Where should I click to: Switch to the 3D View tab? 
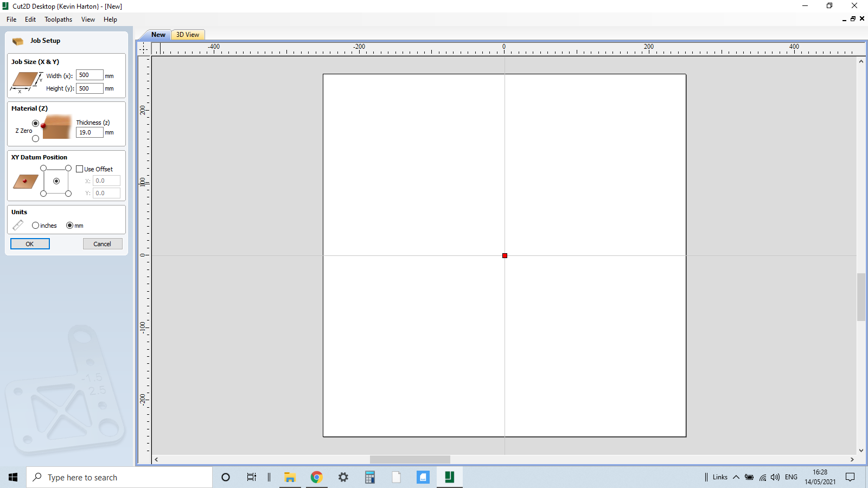[187, 34]
